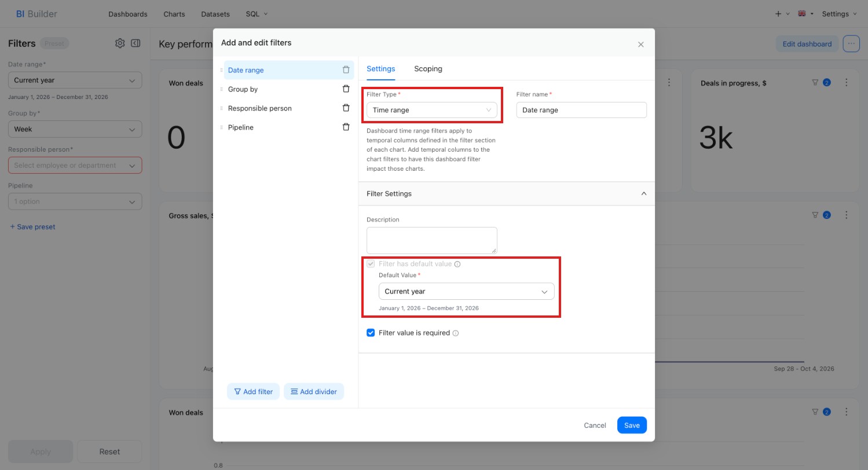Click the Save preset link
Screen dimensions: 868x470
click(32, 227)
